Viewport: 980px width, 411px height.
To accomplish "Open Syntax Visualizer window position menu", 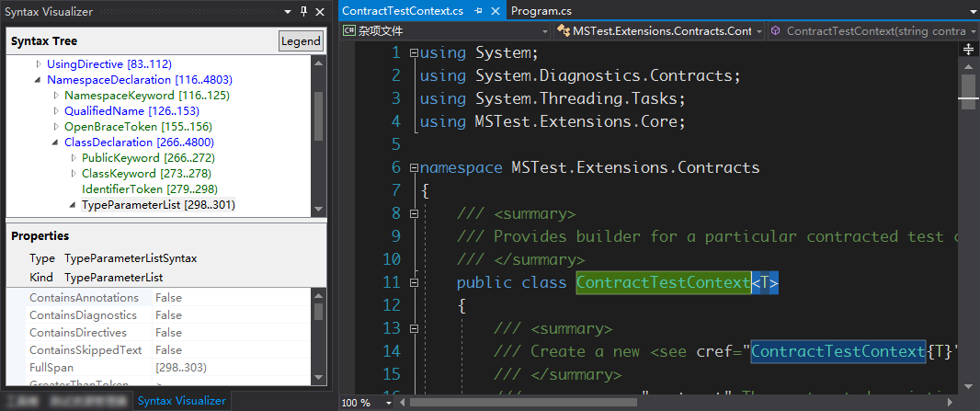I will click(287, 12).
